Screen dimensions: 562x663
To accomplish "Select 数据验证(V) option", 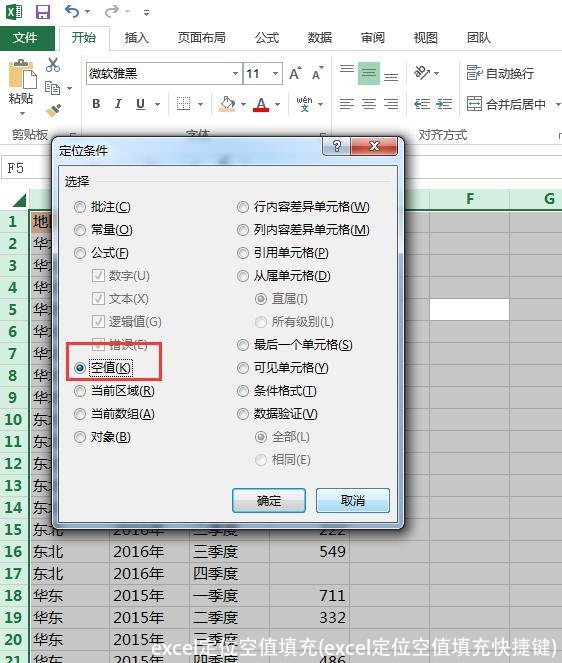I will coord(242,414).
